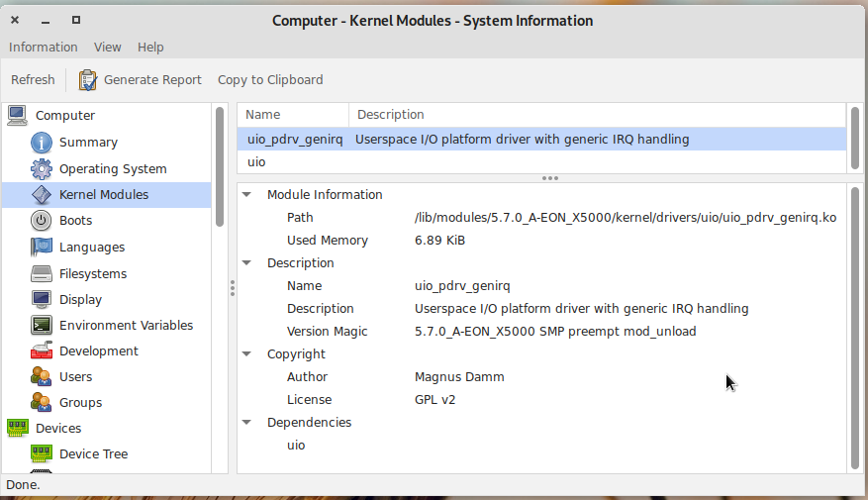Open the Languages flag icon
Image resolution: width=868 pixels, height=500 pixels.
click(x=41, y=248)
